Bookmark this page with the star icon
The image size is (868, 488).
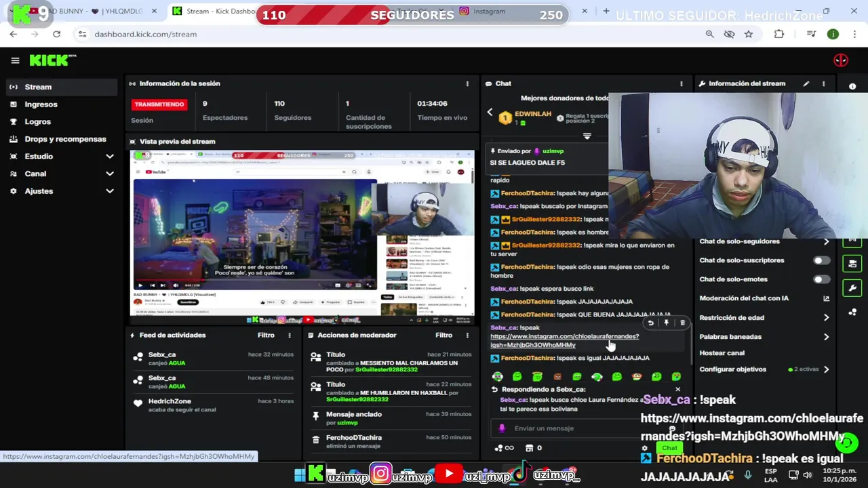tap(749, 34)
